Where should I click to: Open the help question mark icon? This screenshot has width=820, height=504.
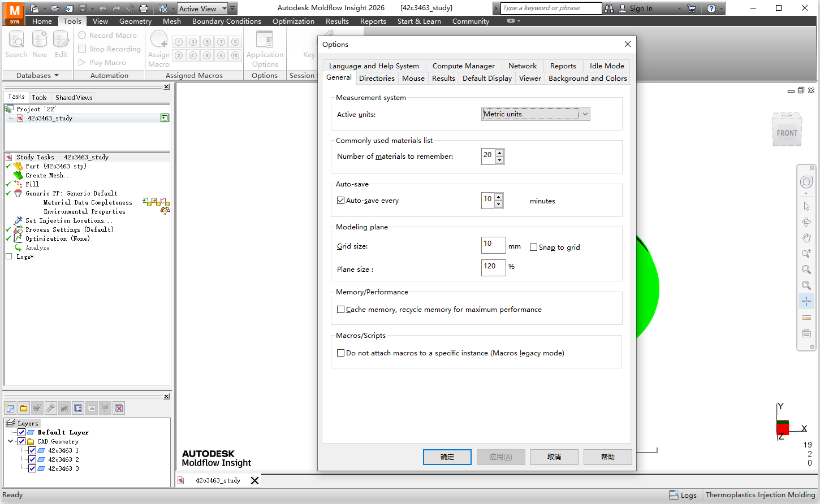click(x=711, y=8)
